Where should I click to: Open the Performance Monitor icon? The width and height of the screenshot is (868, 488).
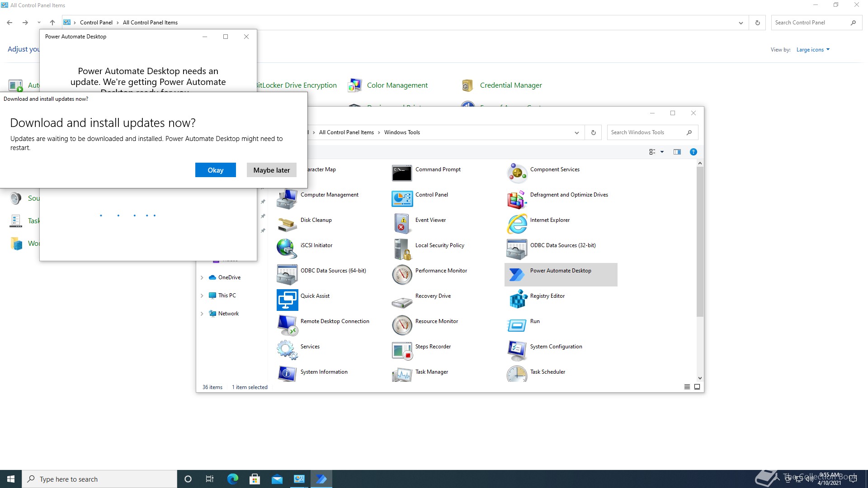(x=401, y=274)
